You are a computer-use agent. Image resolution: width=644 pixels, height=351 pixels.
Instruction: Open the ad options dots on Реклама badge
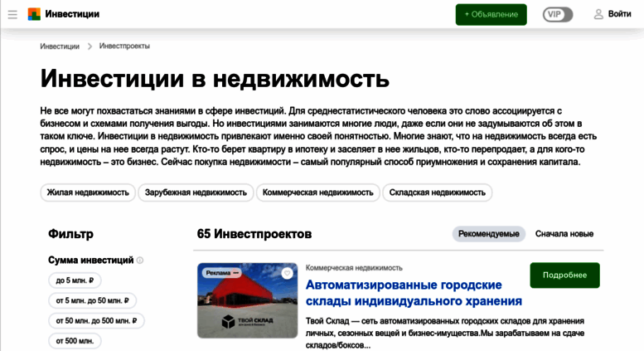click(x=235, y=272)
